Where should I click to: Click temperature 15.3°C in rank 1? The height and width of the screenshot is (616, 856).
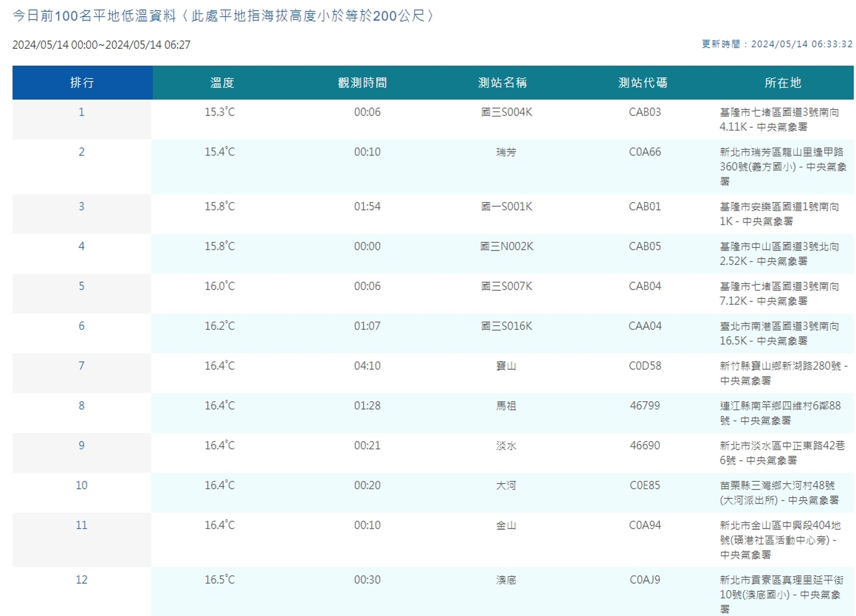[x=220, y=112]
